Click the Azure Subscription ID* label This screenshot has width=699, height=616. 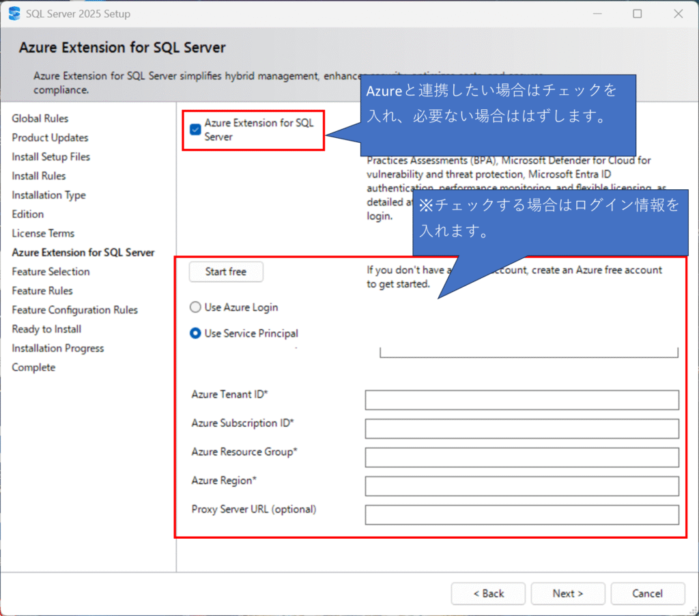coord(242,423)
